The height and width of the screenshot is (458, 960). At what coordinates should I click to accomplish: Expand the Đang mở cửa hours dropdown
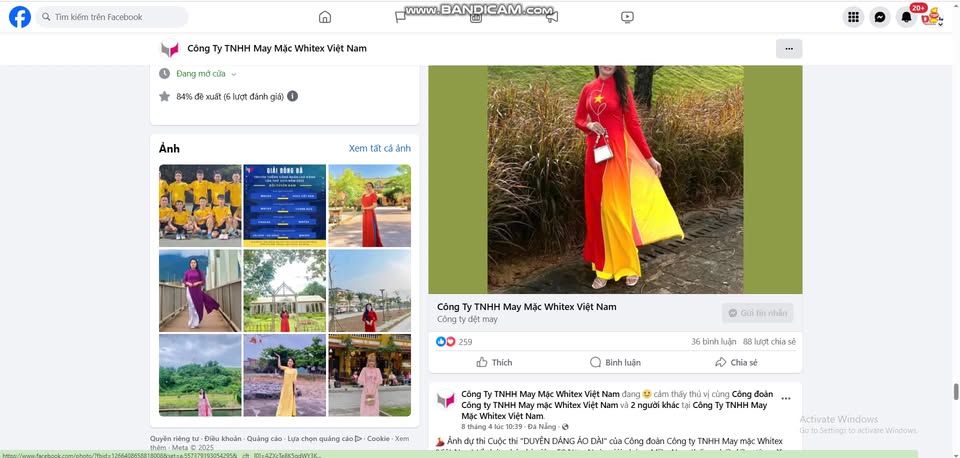pos(206,73)
